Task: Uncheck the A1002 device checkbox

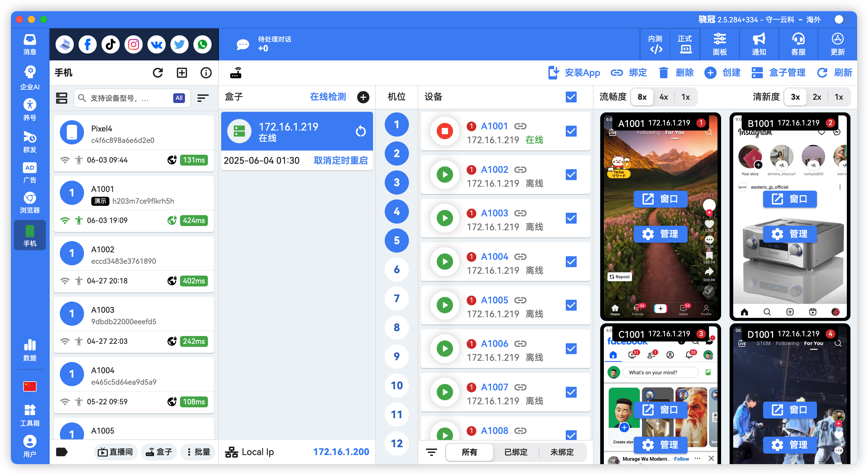Action: click(571, 175)
